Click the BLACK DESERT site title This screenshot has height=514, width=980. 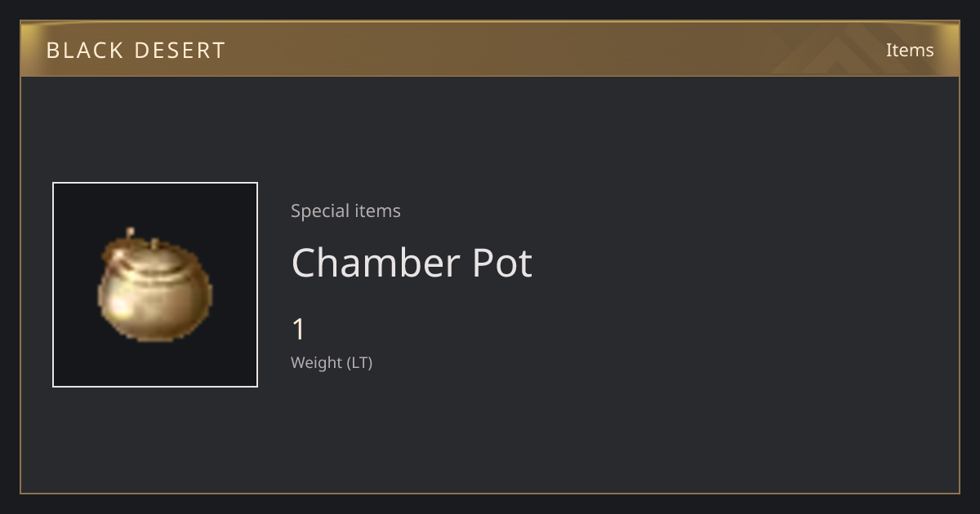tap(136, 51)
